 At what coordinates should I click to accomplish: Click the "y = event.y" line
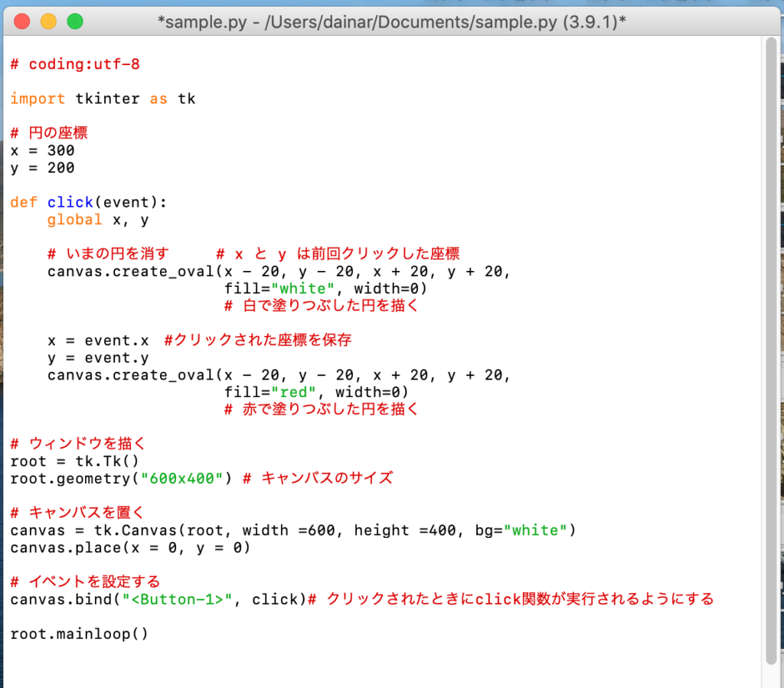pyautogui.click(x=98, y=357)
